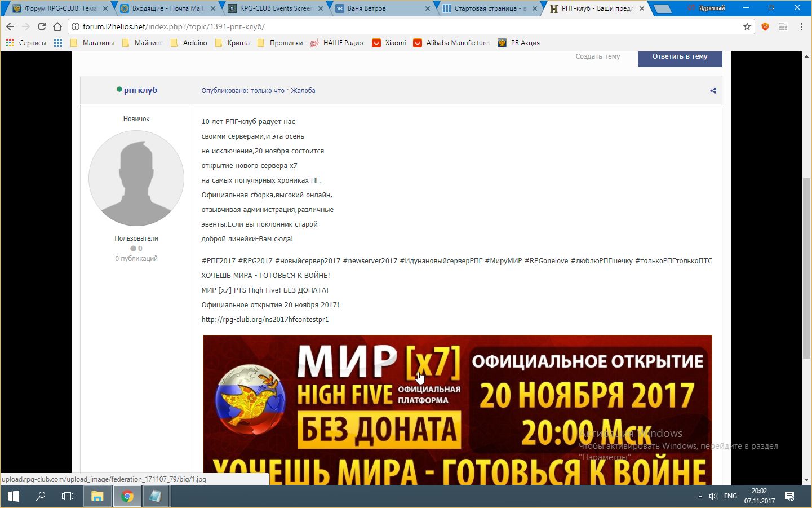Open the Chrome three-dot menu

pyautogui.click(x=801, y=26)
